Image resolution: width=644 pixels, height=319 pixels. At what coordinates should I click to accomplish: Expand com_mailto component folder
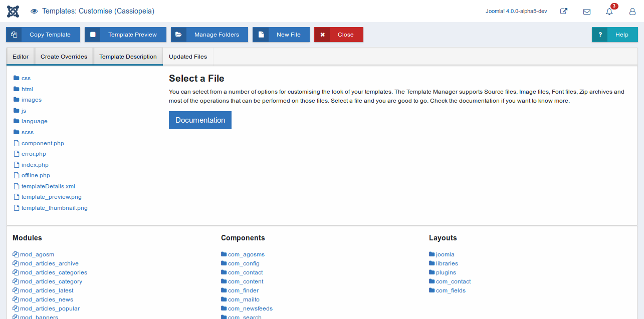[x=244, y=299]
